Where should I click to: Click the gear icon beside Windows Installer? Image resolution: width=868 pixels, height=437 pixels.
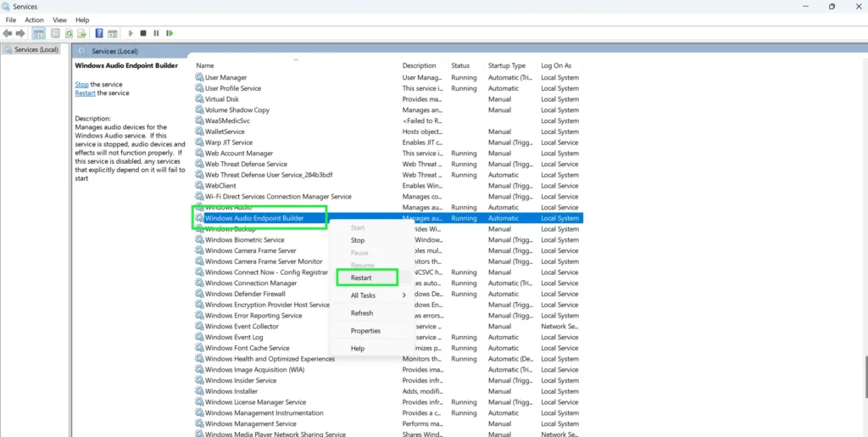(x=199, y=391)
